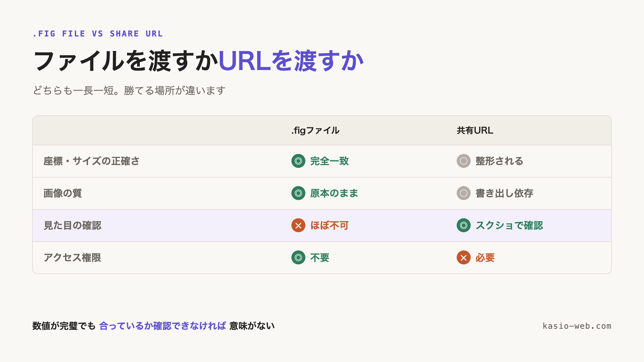Click the cell text 整形される

(x=499, y=161)
